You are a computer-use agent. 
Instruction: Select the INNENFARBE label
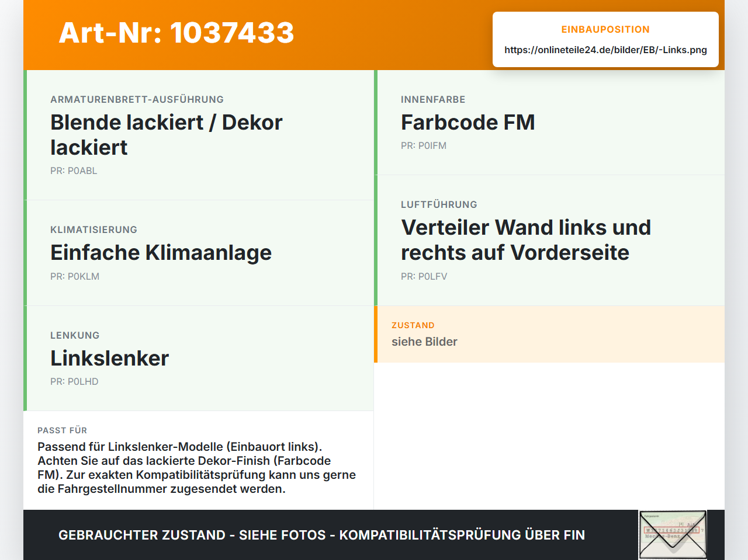pyautogui.click(x=433, y=99)
